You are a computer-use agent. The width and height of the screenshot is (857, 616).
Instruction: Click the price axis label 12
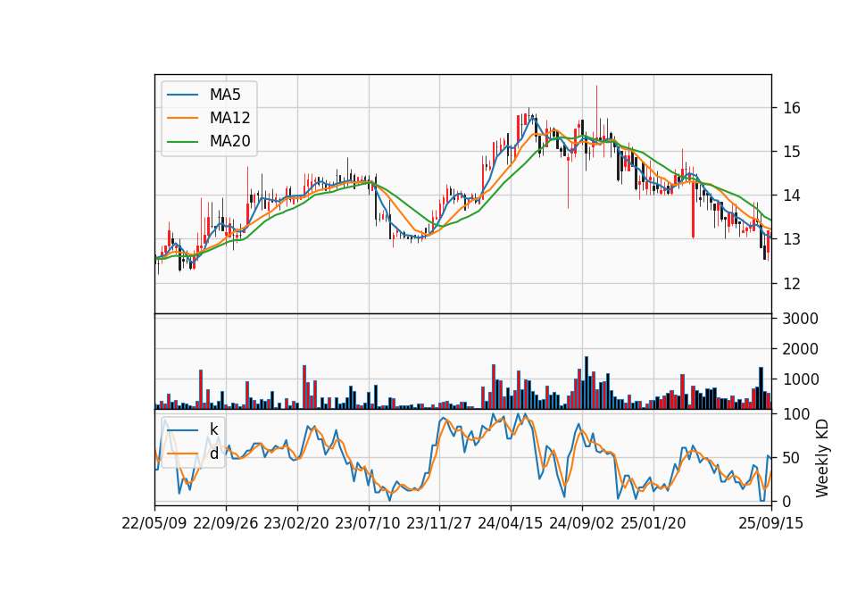pos(792,283)
